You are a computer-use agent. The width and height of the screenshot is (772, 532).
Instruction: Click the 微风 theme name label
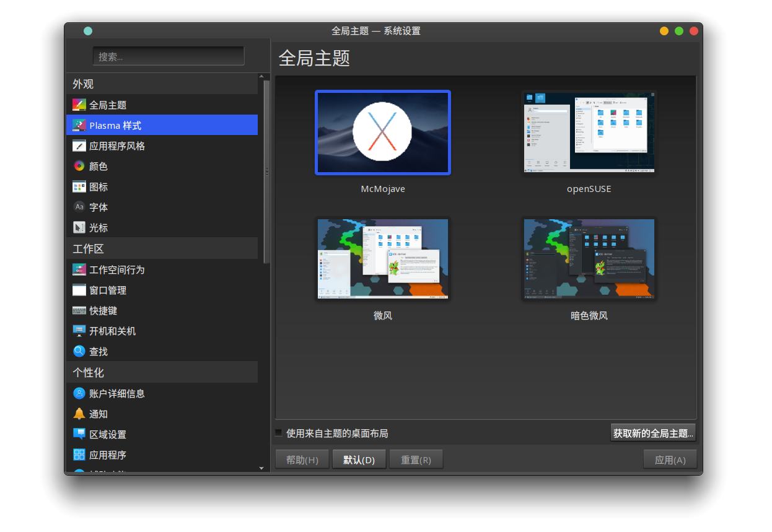(383, 315)
